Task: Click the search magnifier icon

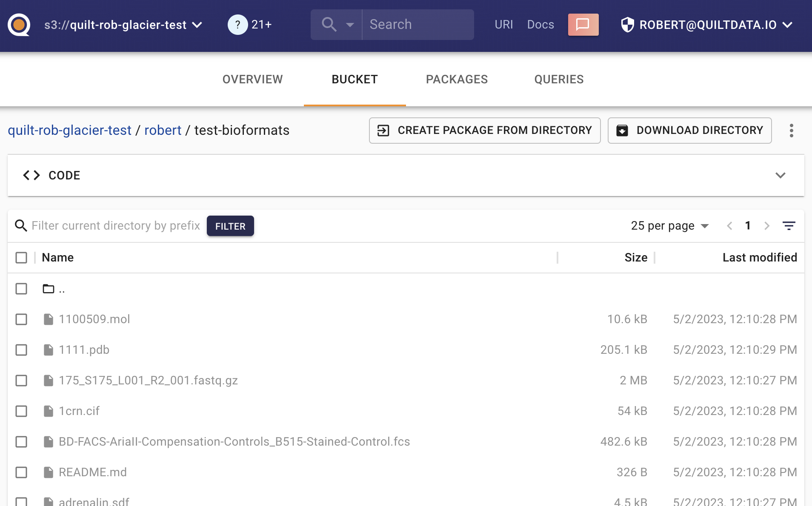Action: click(x=329, y=25)
